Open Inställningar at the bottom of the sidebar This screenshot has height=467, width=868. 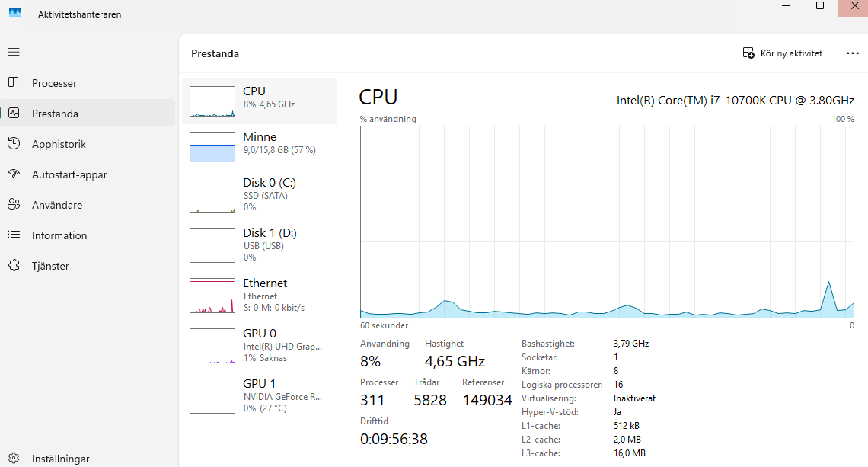coord(88,459)
